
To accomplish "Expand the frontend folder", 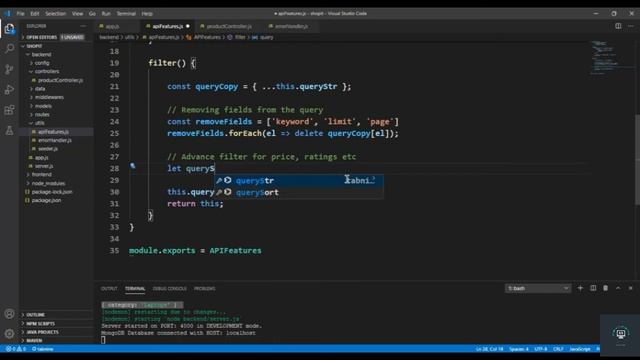I will [x=41, y=174].
